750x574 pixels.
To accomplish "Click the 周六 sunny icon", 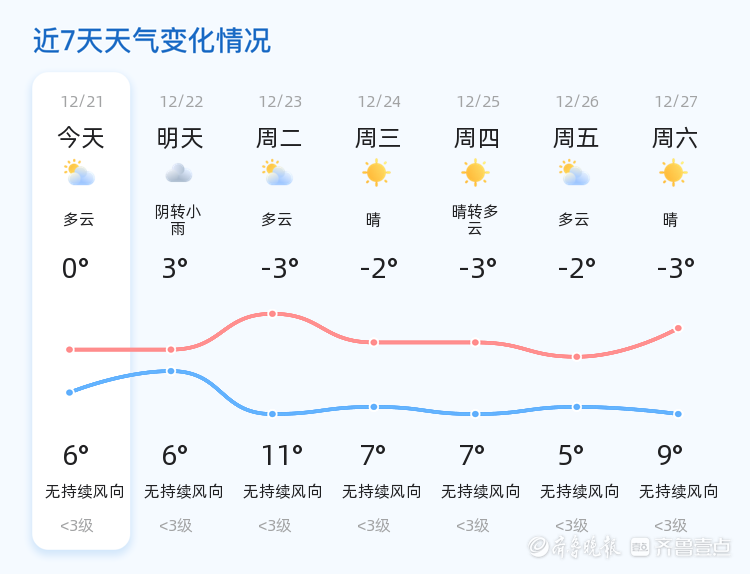I will click(x=673, y=173).
